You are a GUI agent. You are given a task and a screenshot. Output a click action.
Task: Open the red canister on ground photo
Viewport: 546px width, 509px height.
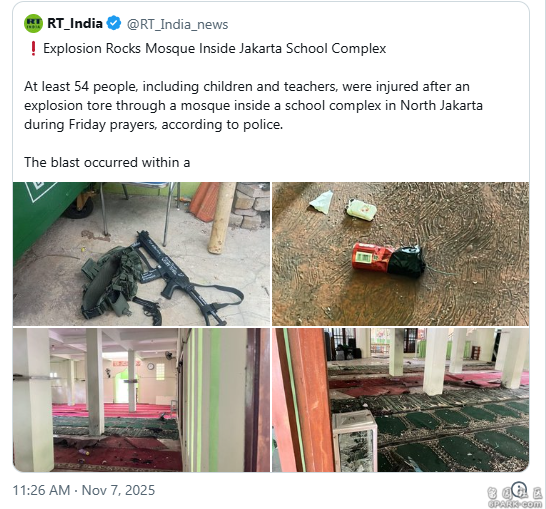(x=400, y=254)
